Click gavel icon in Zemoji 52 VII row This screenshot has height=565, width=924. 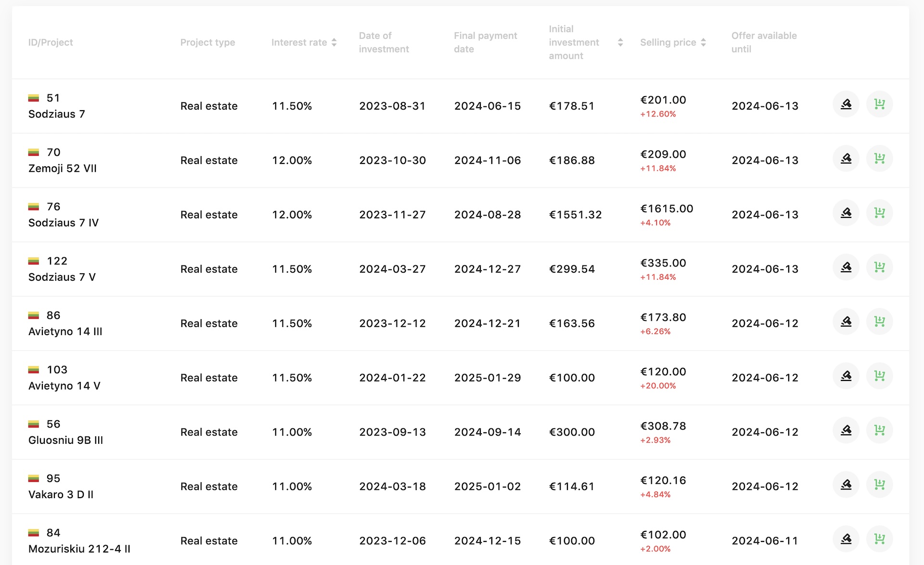tap(846, 159)
